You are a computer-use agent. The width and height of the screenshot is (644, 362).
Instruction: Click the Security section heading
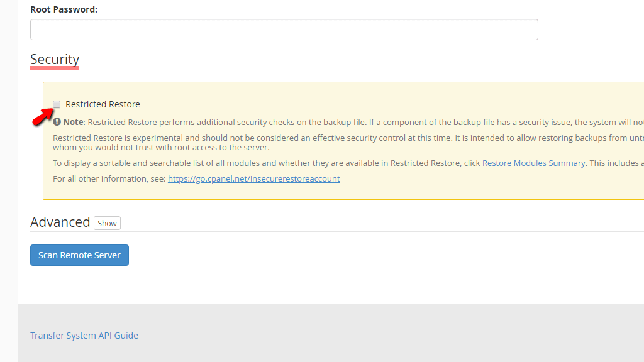click(55, 60)
